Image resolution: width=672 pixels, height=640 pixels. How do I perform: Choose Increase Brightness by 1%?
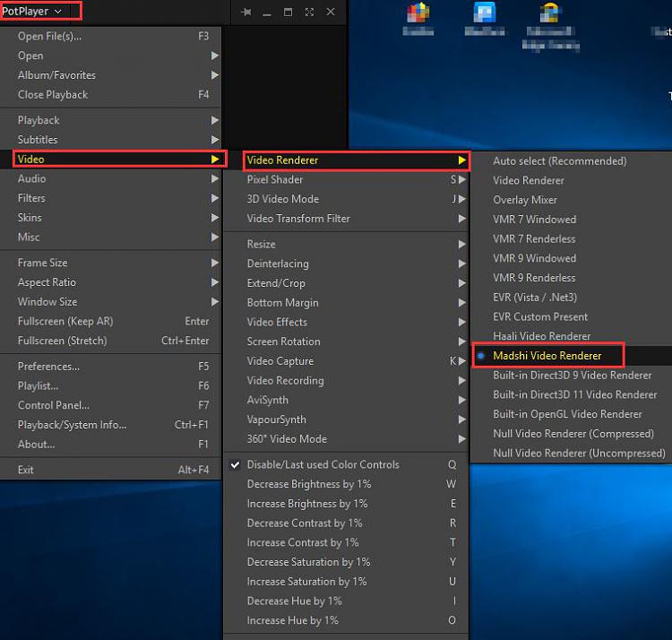(306, 504)
